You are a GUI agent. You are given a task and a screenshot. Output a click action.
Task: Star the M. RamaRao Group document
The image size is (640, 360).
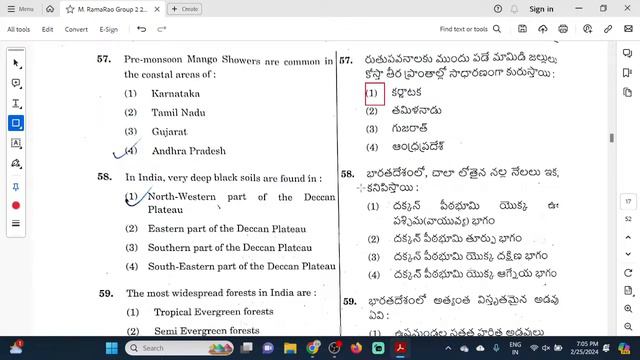click(x=70, y=9)
